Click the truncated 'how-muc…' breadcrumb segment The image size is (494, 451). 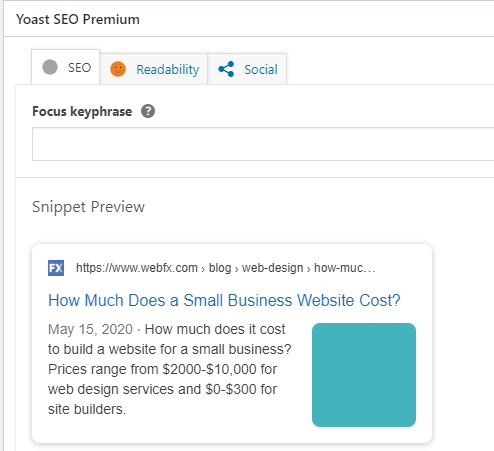pyautogui.click(x=345, y=268)
